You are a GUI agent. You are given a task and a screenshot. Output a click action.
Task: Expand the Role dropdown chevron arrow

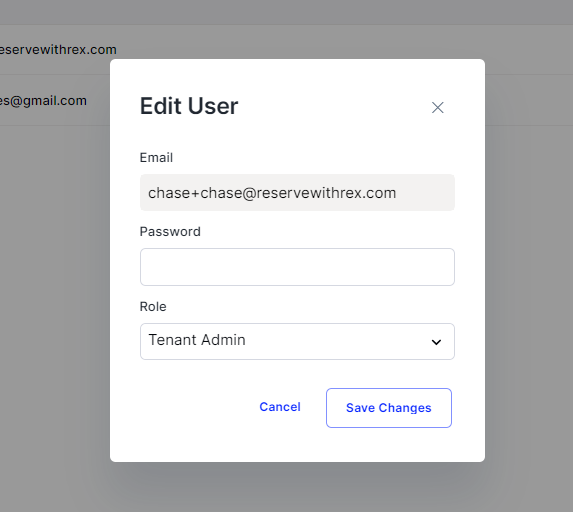[436, 342]
